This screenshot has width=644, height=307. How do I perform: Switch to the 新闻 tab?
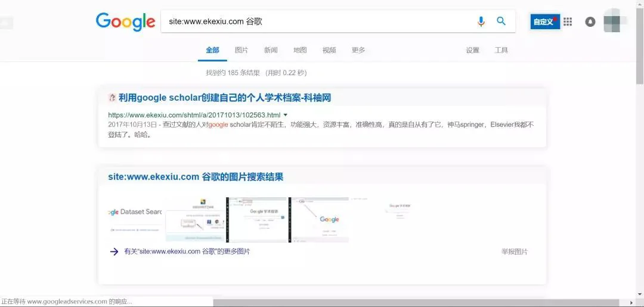271,50
